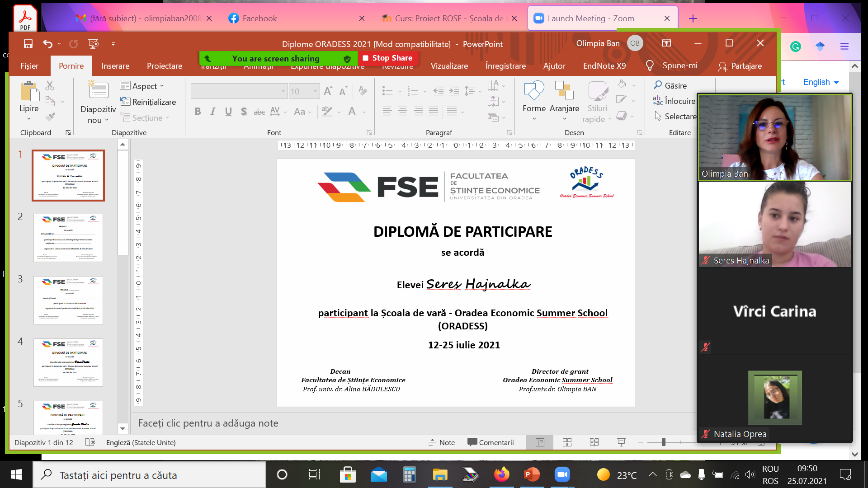Expand the Stiluri rapide gallery

point(597,103)
